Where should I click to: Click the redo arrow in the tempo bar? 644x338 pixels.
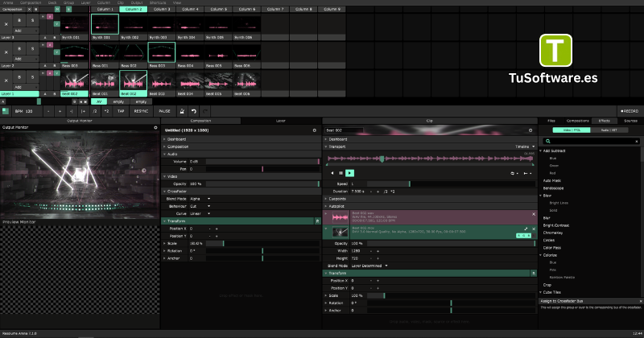(205, 111)
